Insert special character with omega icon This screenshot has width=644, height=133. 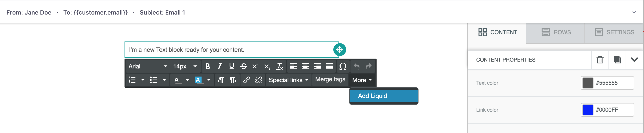[343, 66]
